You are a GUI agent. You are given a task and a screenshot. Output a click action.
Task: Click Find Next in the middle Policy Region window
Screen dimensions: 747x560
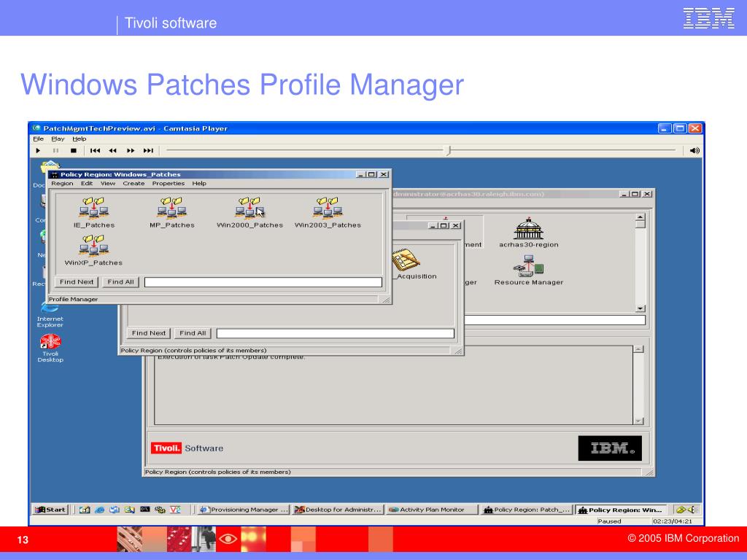pyautogui.click(x=149, y=333)
